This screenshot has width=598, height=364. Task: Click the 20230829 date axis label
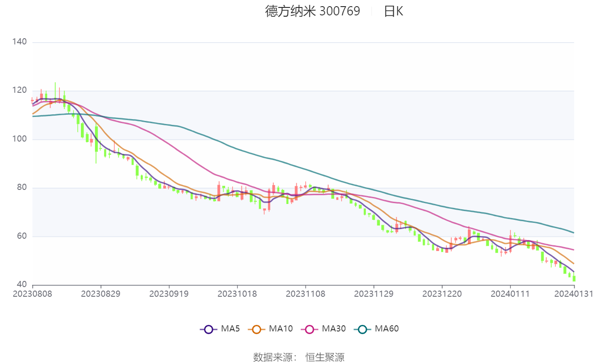[x=101, y=294]
